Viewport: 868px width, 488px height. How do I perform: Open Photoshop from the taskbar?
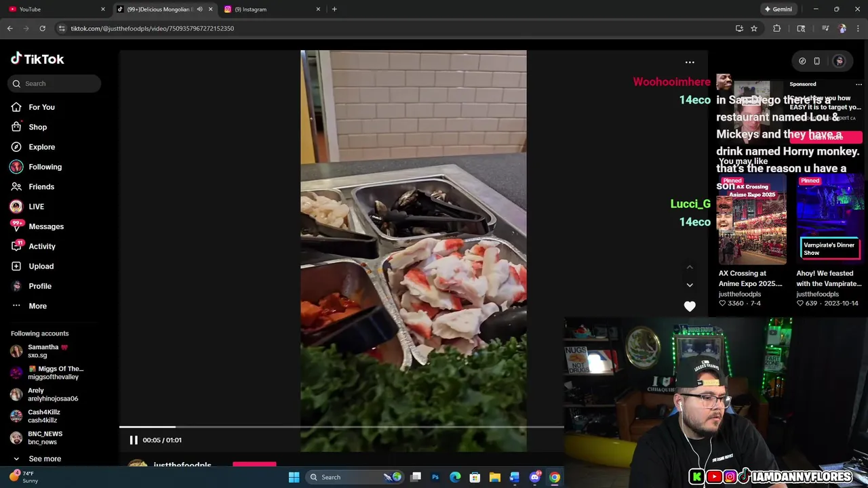(435, 477)
